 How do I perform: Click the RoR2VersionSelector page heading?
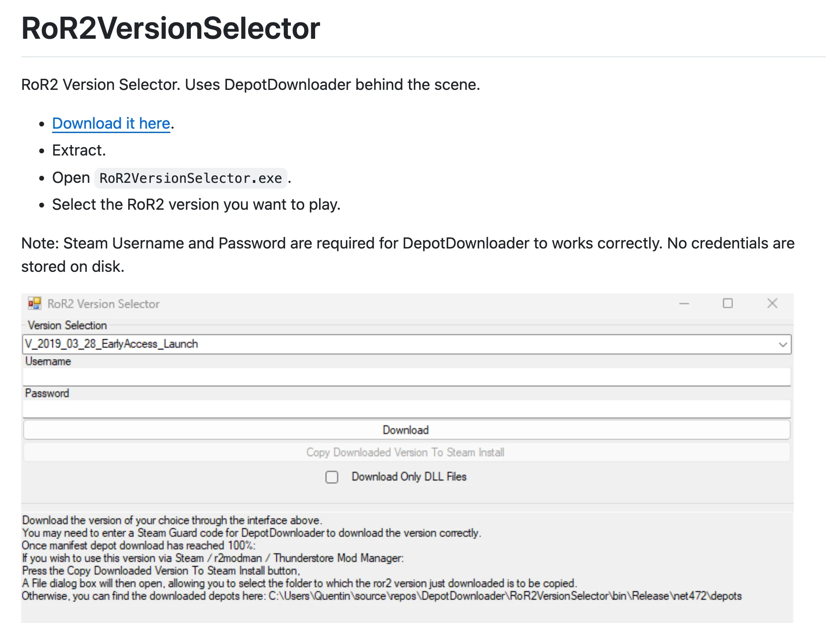click(x=171, y=29)
